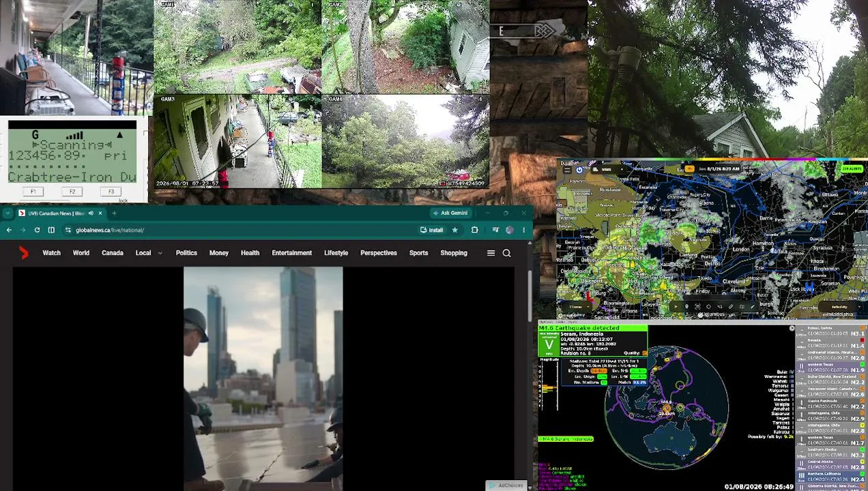Screen dimensions: 868x491
Task: Open the radar site selector dropdown
Action: [x=608, y=170]
